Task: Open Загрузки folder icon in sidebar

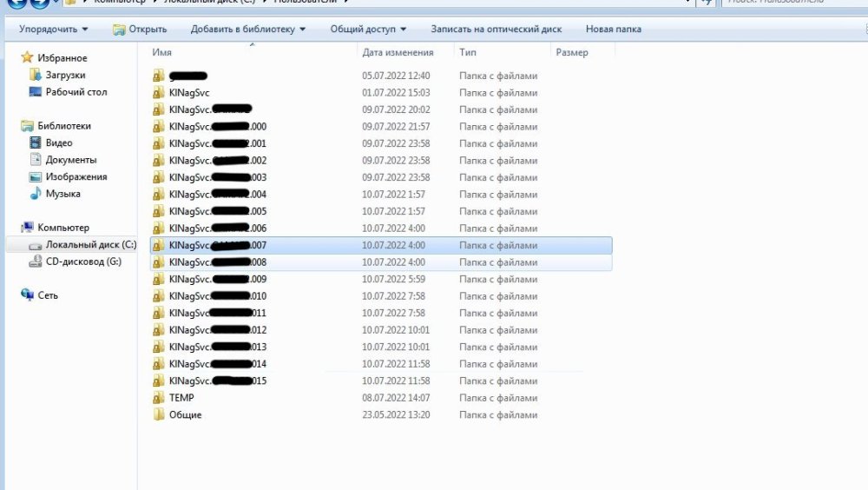Action: coord(36,74)
